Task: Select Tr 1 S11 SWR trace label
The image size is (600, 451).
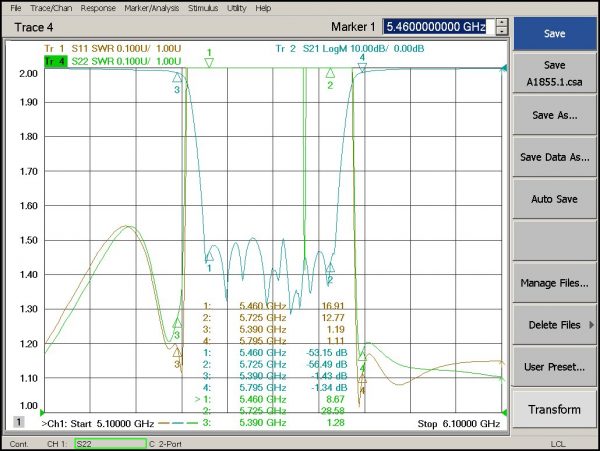Action: click(112, 49)
